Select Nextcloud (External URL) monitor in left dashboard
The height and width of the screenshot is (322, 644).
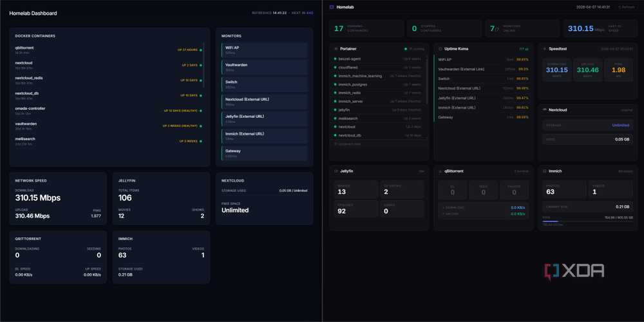(x=264, y=102)
